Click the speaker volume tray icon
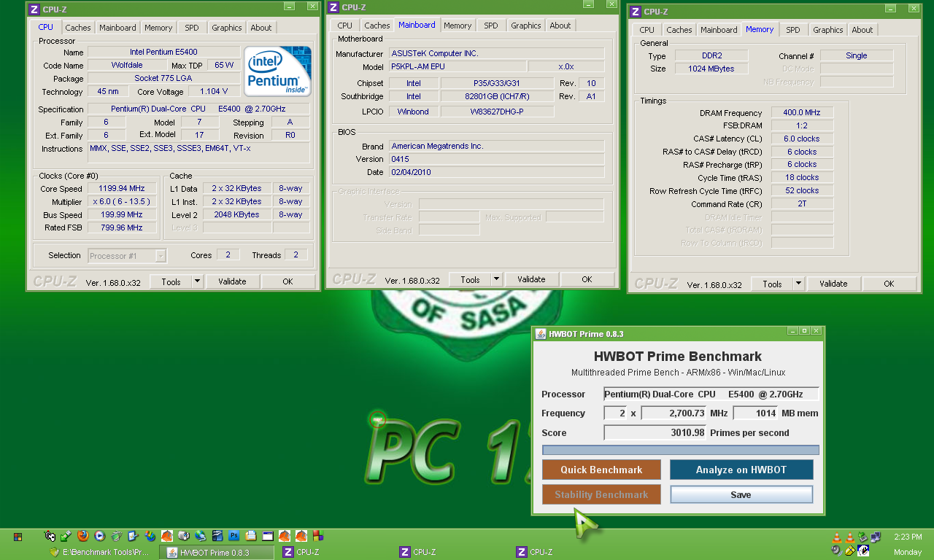This screenshot has height=560, width=934. [x=836, y=551]
